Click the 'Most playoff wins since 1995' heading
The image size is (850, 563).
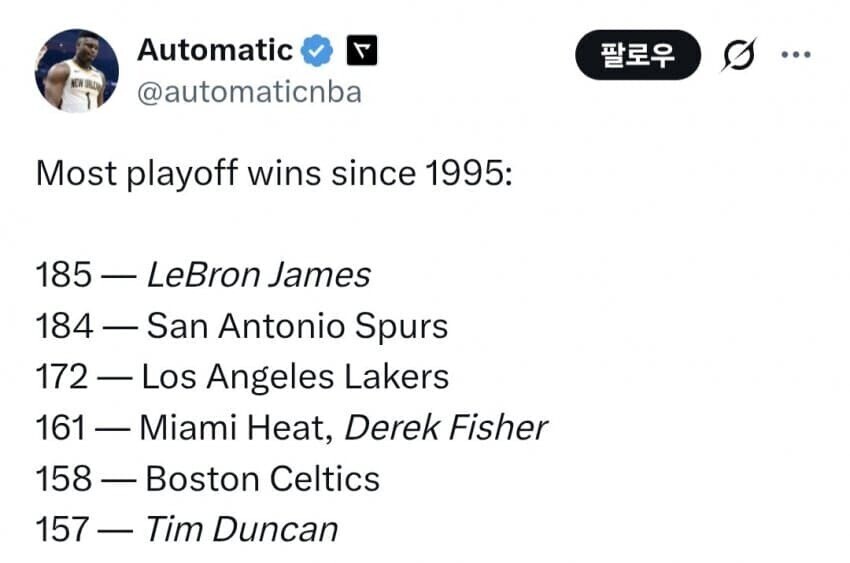[x=274, y=174]
